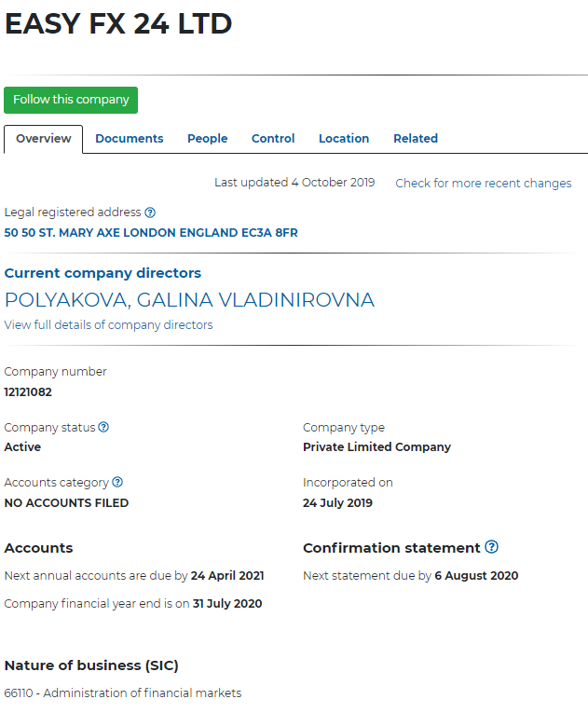Image resolution: width=588 pixels, height=713 pixels.
Task: Open the 50 St. Mary Axe address link
Action: [151, 233]
